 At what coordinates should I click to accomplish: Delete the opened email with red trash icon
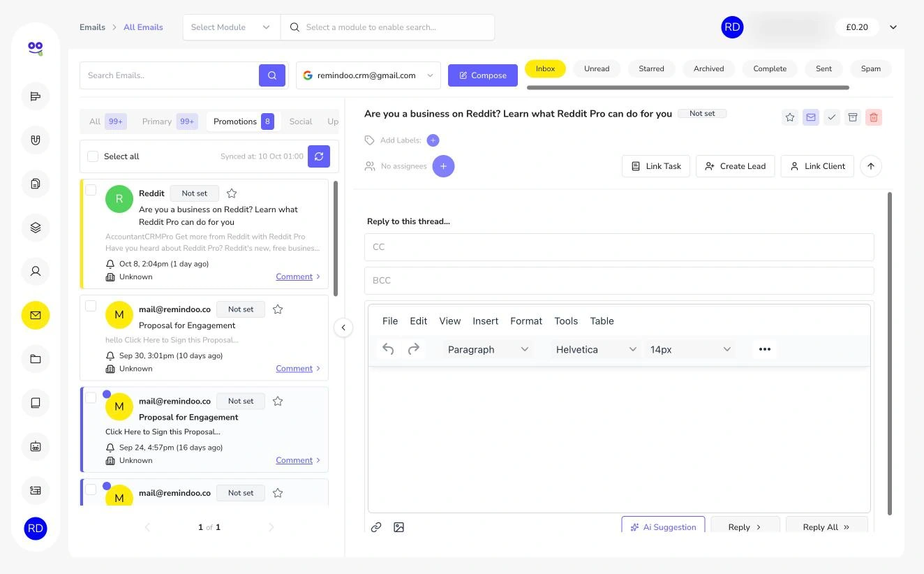(x=873, y=117)
